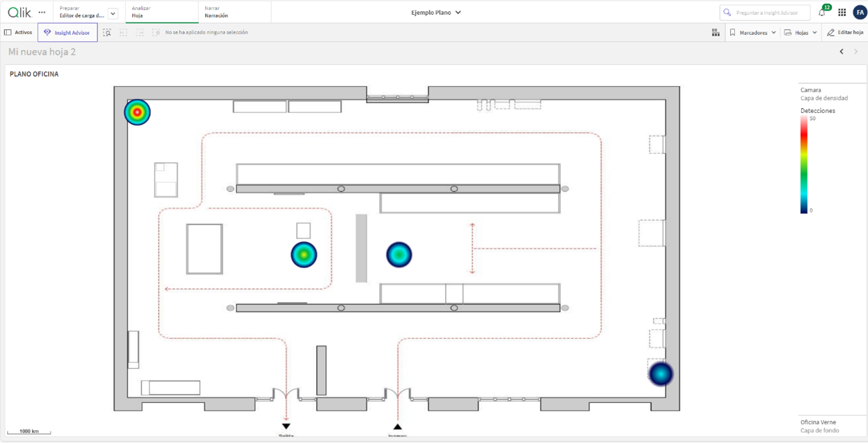
Task: Go to the next sheet
Action: coord(856,51)
